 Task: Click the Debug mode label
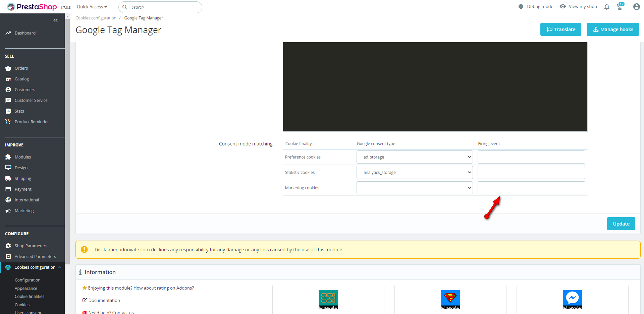(x=540, y=7)
